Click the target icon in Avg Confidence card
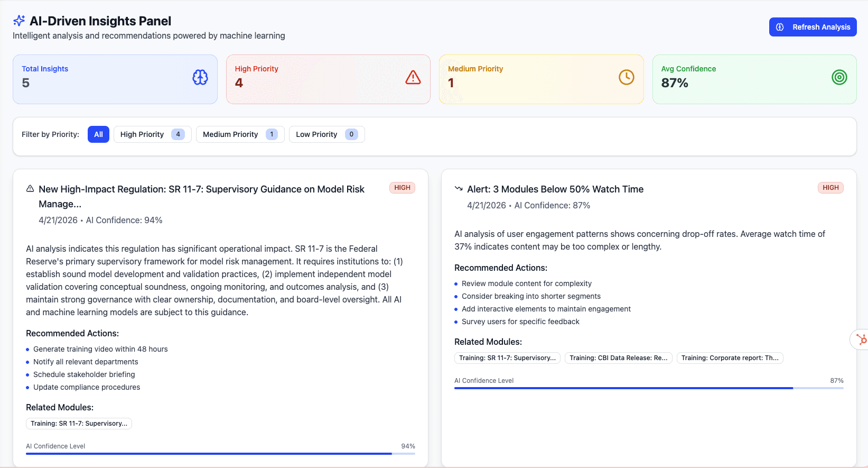The image size is (868, 468). [839, 77]
